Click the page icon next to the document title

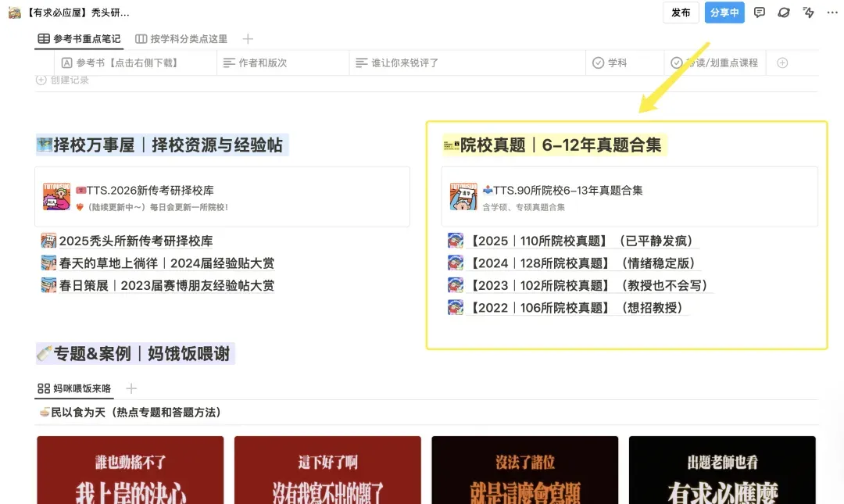[x=14, y=12]
